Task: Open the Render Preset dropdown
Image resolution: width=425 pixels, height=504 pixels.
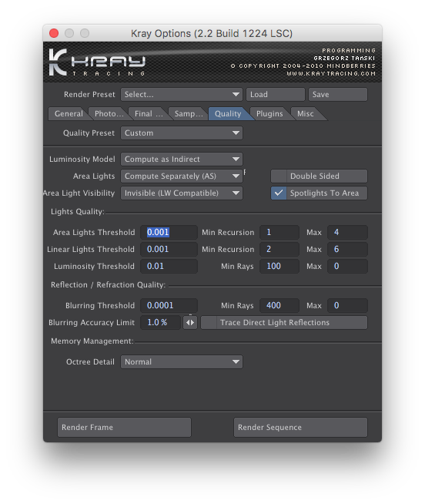Action: (182, 95)
